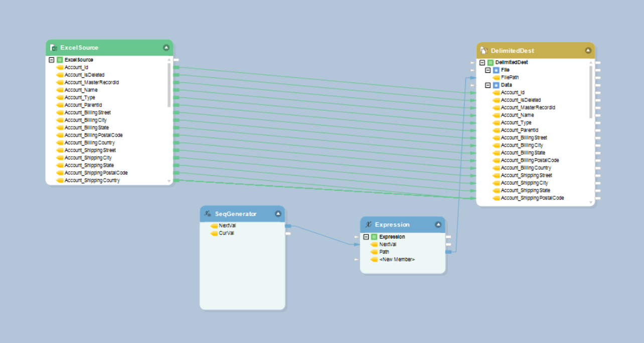
Task: Click the green root icon in Expression tree
Action: 374,237
